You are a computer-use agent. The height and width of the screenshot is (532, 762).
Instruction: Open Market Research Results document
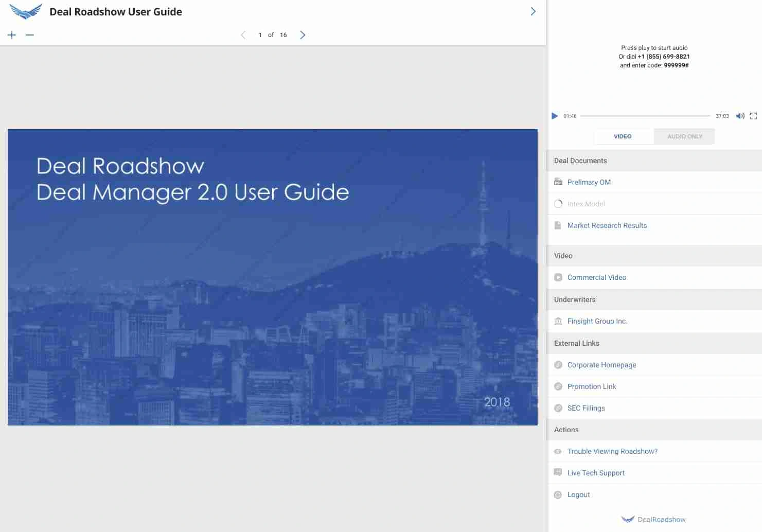point(607,225)
